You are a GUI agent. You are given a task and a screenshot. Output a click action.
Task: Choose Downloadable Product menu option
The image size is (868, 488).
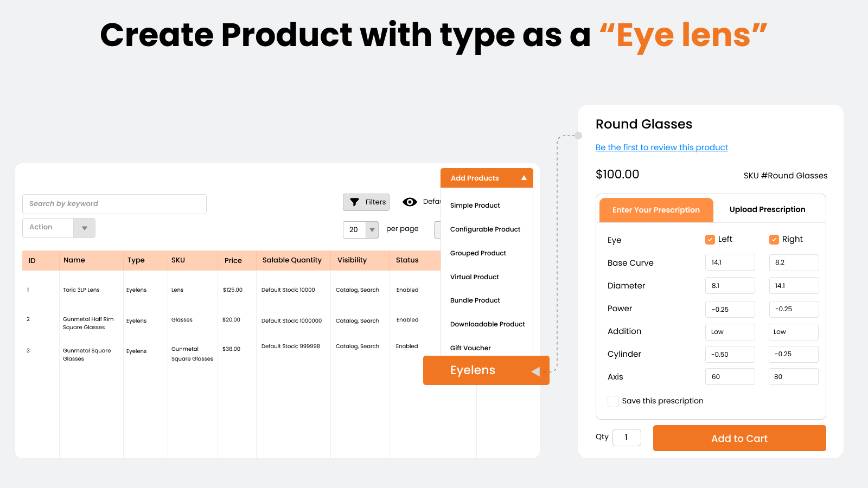pyautogui.click(x=487, y=324)
